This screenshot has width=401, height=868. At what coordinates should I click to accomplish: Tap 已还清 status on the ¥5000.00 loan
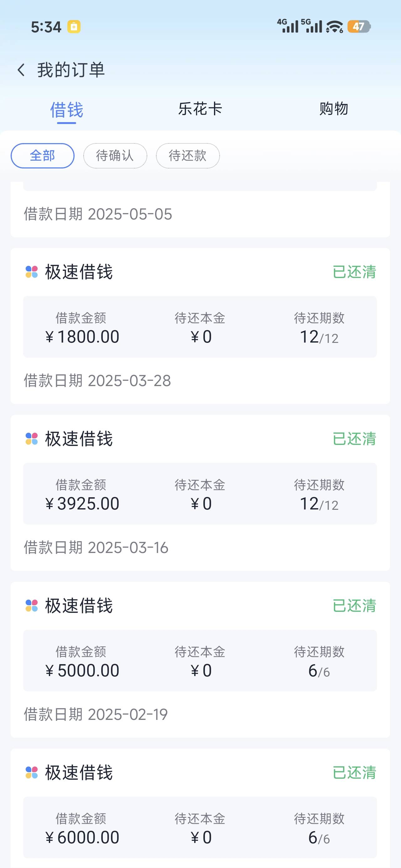[354, 606]
